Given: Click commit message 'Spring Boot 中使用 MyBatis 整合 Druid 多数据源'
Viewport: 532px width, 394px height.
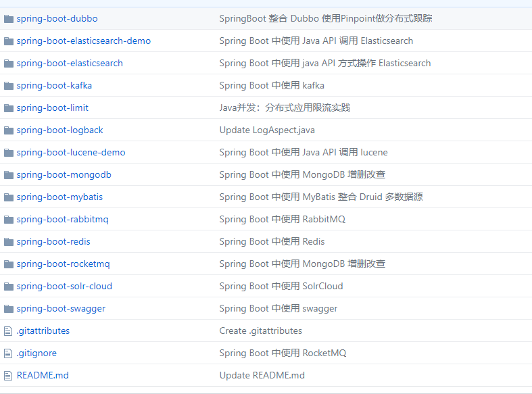Looking at the screenshot, I should coord(321,197).
